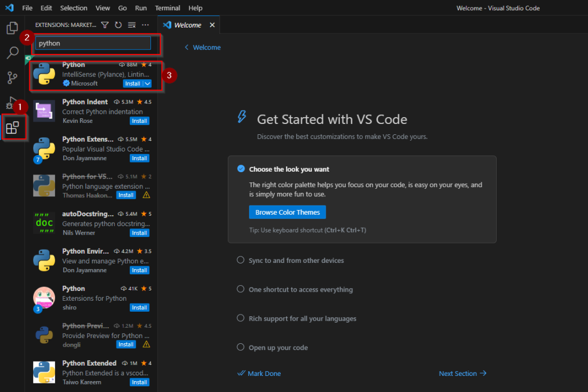
Task: Open the Terminal menu
Action: point(167,8)
